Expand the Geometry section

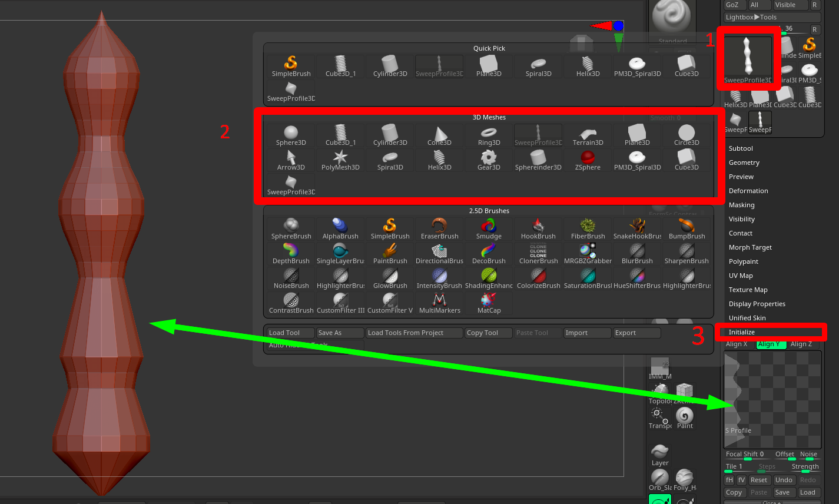pyautogui.click(x=744, y=163)
